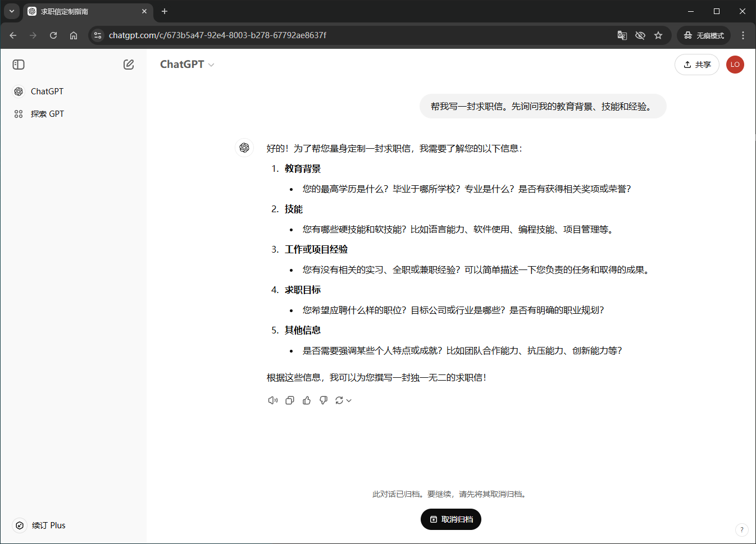Screen dimensions: 756x544
Task: Give thumbs up to the response
Action: click(307, 400)
